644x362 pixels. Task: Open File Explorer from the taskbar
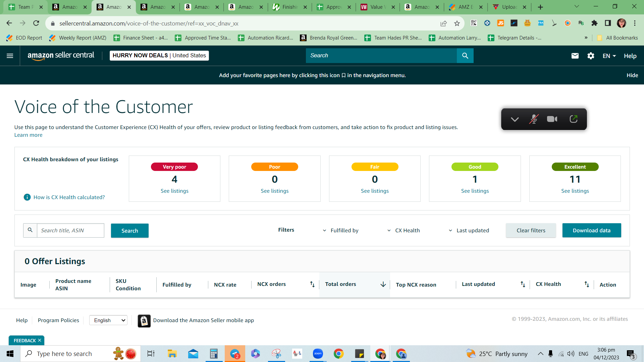[172, 354]
